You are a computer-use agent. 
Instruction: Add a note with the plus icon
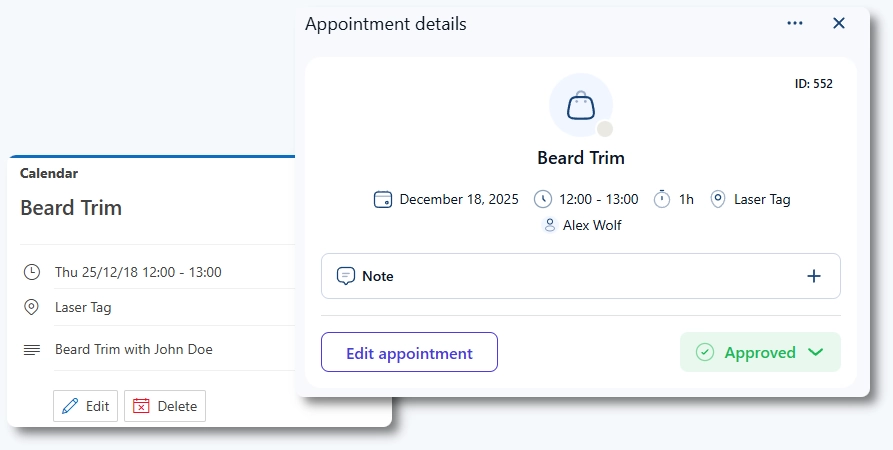[x=814, y=276]
